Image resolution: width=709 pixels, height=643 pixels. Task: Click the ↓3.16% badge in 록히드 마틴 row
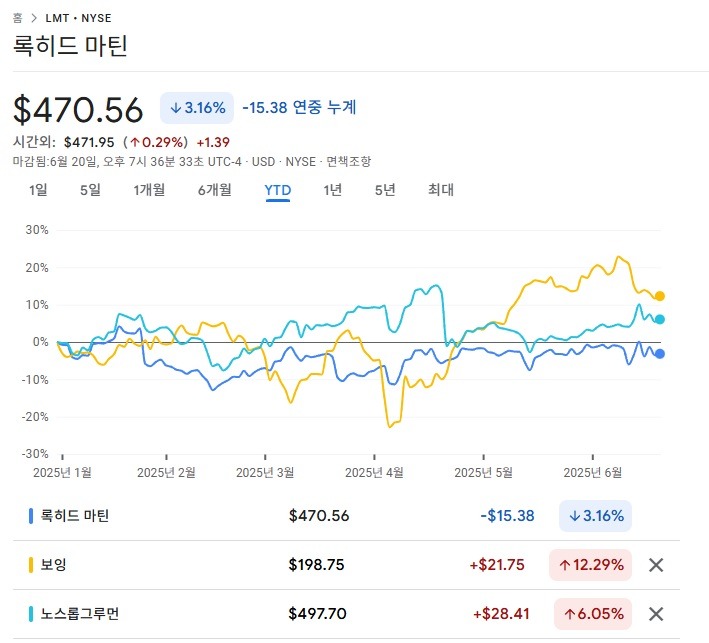coord(596,516)
